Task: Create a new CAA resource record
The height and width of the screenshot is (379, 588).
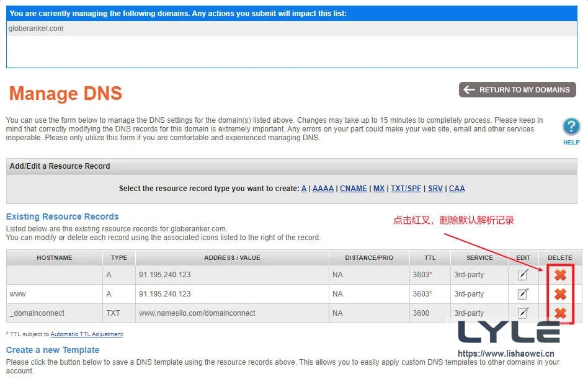Action: point(457,189)
